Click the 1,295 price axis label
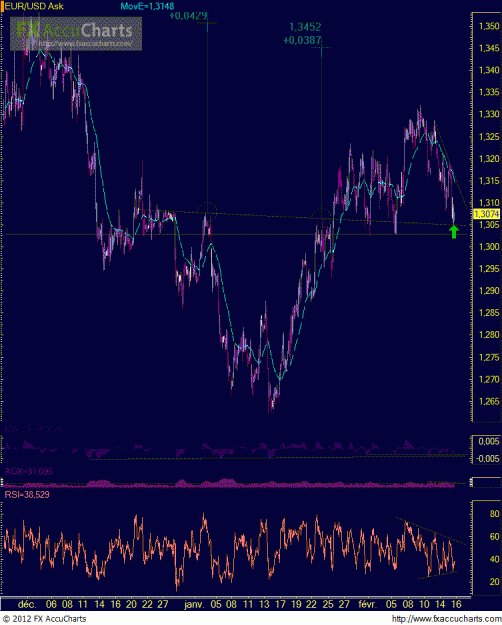Image resolution: width=502 pixels, height=625 pixels. click(x=489, y=269)
